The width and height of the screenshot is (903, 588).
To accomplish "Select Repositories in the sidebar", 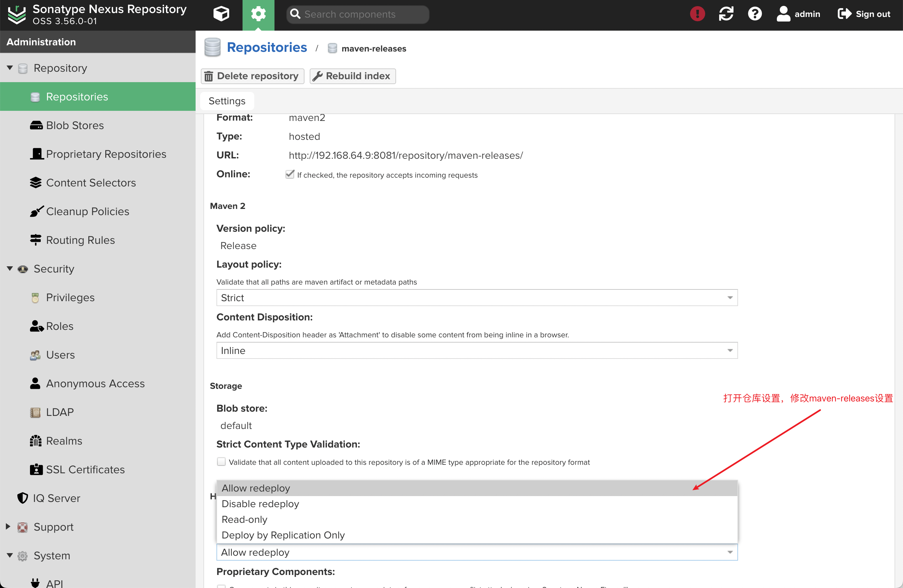I will coord(97,96).
